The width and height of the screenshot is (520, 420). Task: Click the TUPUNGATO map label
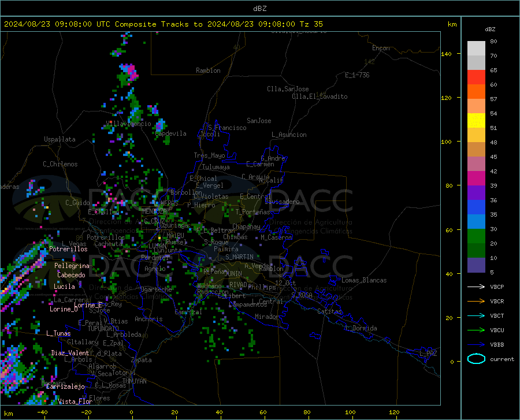(x=103, y=329)
